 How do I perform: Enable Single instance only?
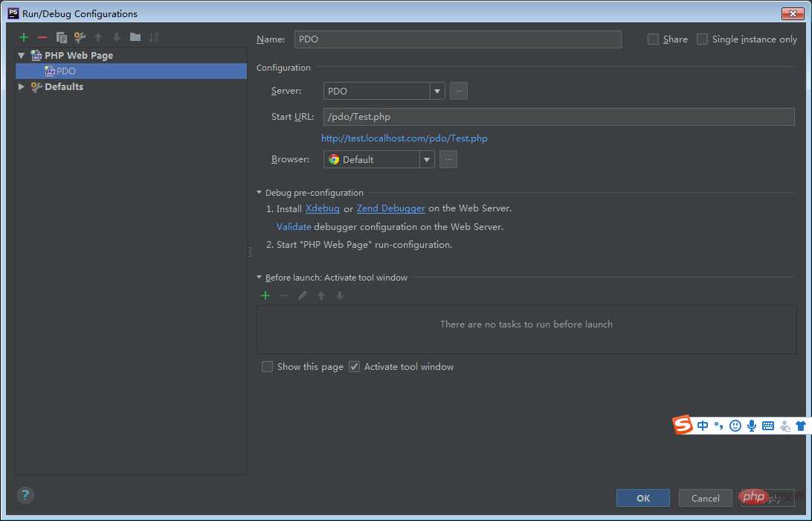coord(702,39)
